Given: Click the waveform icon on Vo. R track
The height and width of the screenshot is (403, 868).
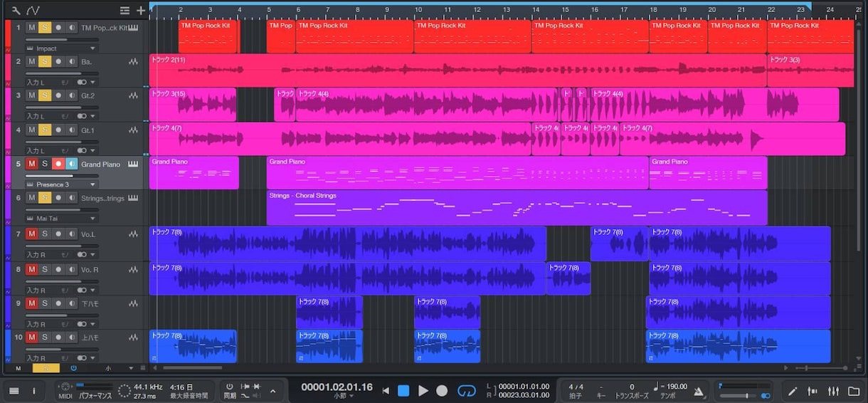Looking at the screenshot, I should click(x=133, y=269).
